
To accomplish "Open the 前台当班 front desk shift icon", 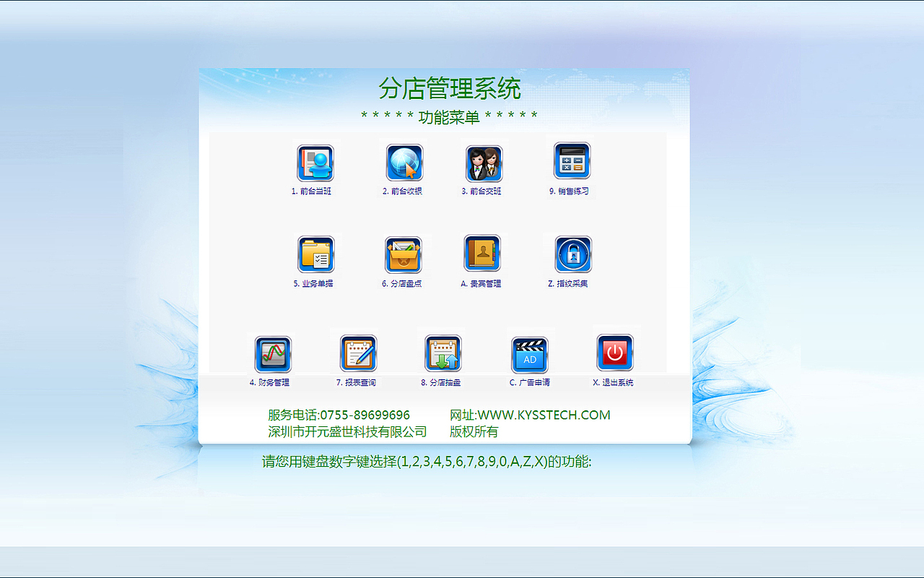I will pyautogui.click(x=315, y=163).
